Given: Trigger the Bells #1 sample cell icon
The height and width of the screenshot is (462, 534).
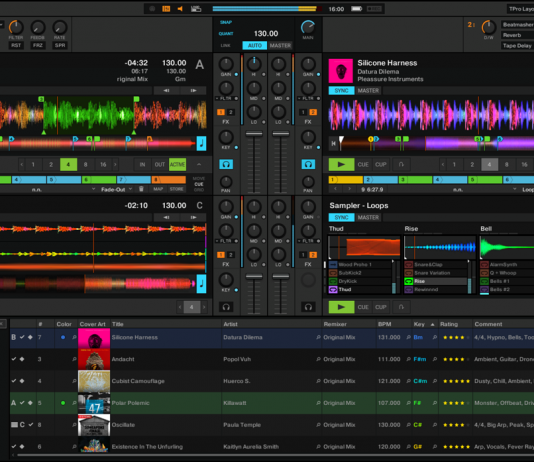Looking at the screenshot, I should [484, 281].
